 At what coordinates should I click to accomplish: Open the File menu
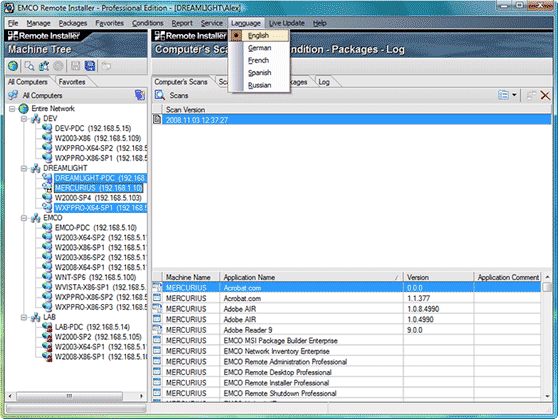pos(13,23)
